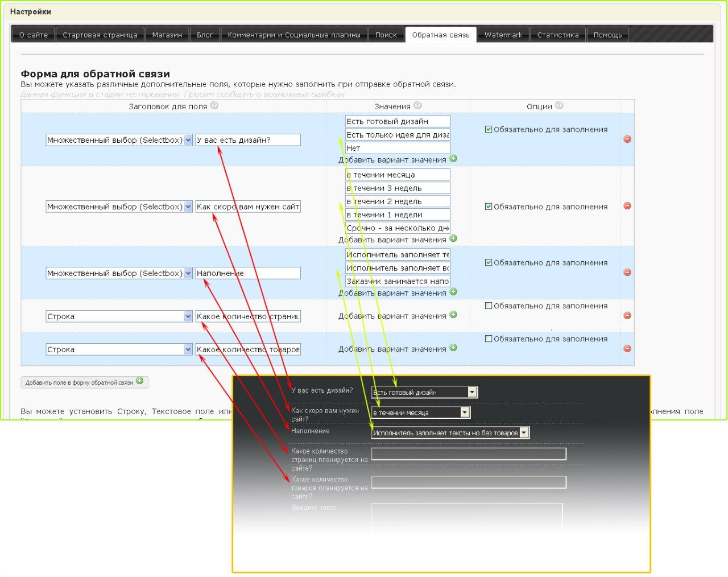Viewport: 728px width, 577px height.
Task: Uncheck required for 'У вас есть дизайн?' field
Action: 488,129
